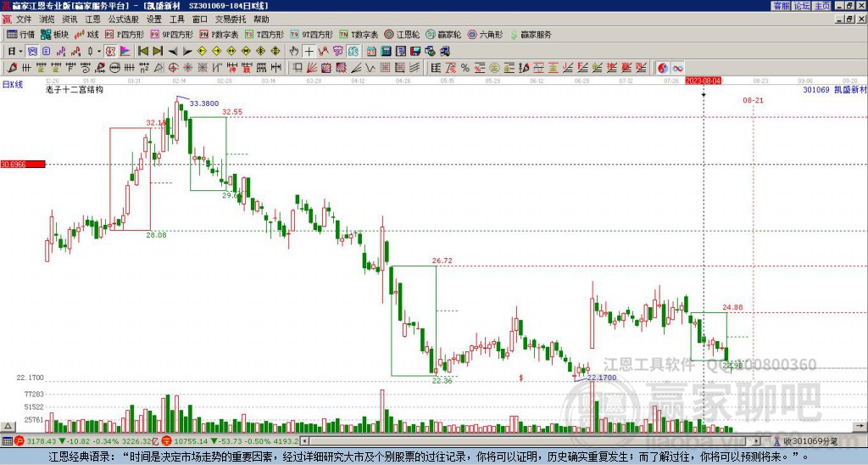868x465 pixels.
Task: Click the status bar grid icon
Action: [x=7, y=441]
